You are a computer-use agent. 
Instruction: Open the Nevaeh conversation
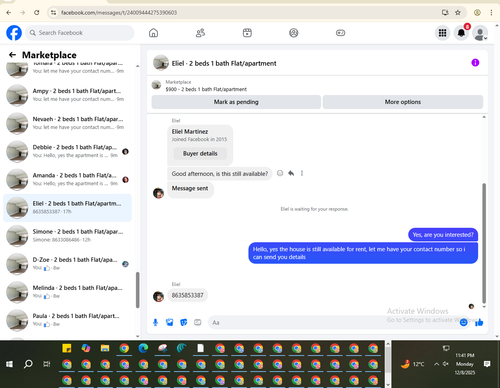click(x=67, y=123)
